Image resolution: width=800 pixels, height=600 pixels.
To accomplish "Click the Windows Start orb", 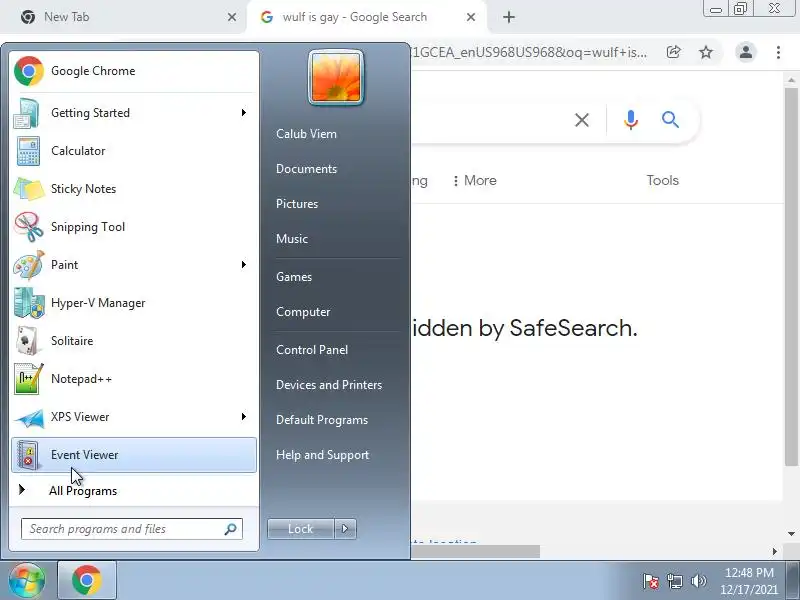I will [x=27, y=581].
